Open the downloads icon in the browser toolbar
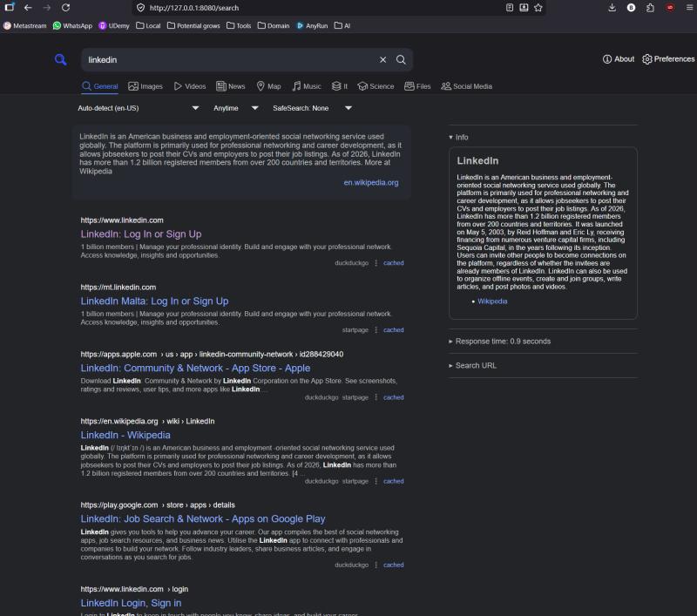The height and width of the screenshot is (616, 697). click(x=612, y=8)
